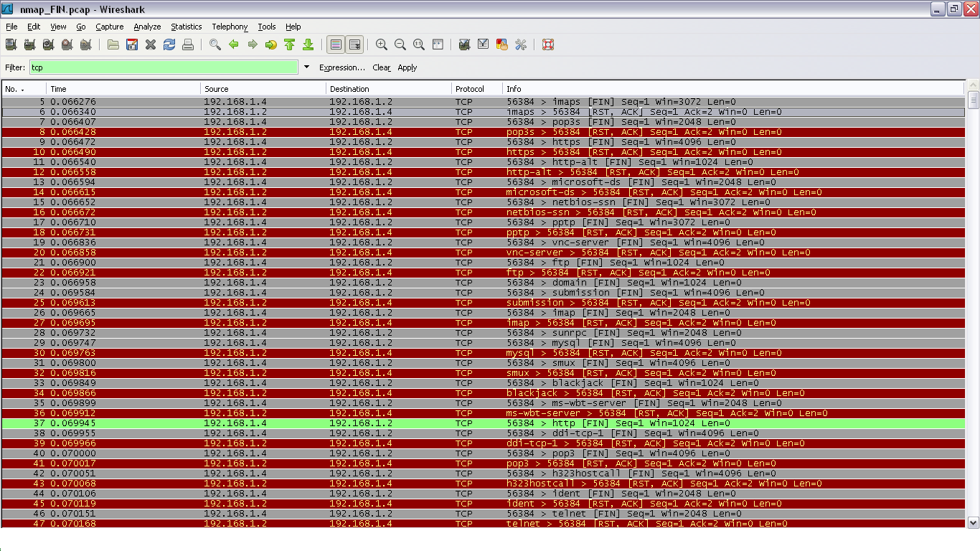This screenshot has width=980, height=551.
Task: Edit capture filters icon
Action: coord(465,44)
